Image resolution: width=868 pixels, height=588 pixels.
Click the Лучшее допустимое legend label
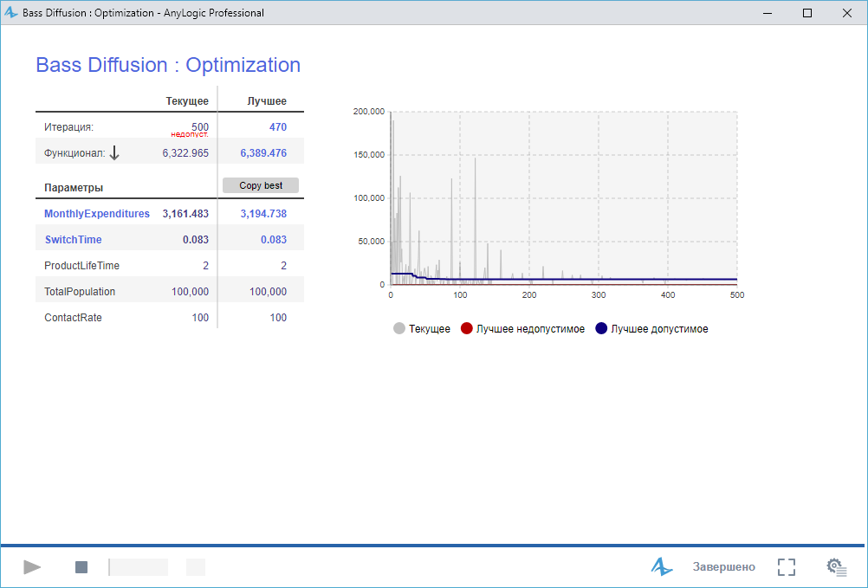click(x=659, y=329)
